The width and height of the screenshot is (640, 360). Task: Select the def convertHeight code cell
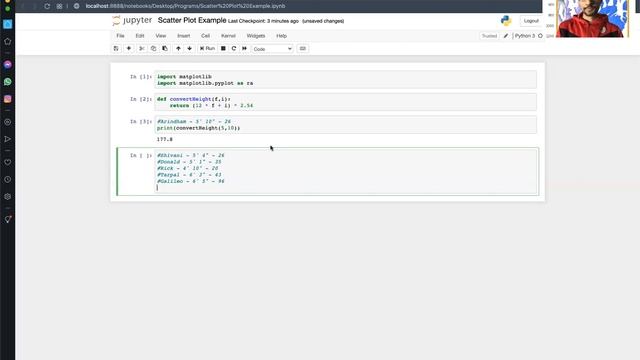tap(345, 102)
